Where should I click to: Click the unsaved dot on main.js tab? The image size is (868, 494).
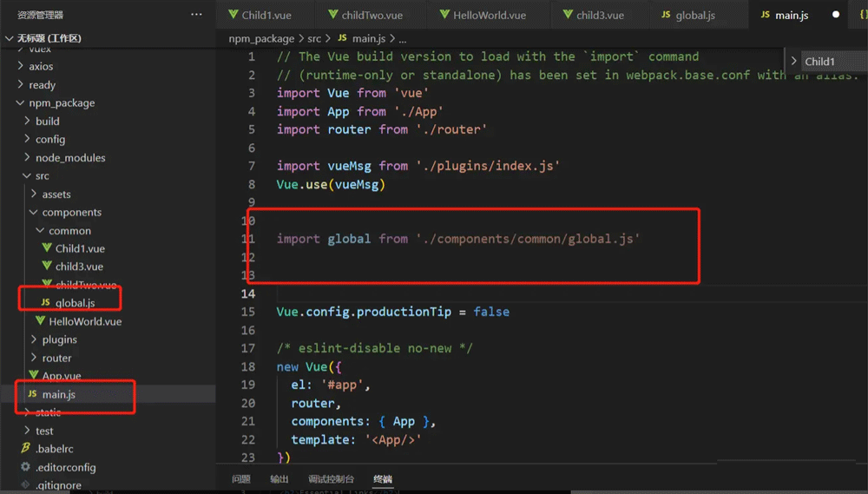coord(836,15)
